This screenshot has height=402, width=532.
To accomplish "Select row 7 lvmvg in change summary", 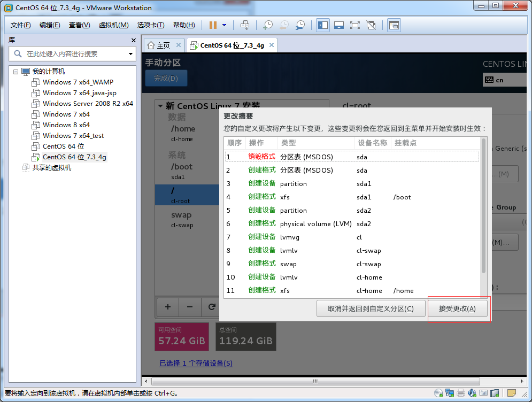I will click(x=352, y=237).
